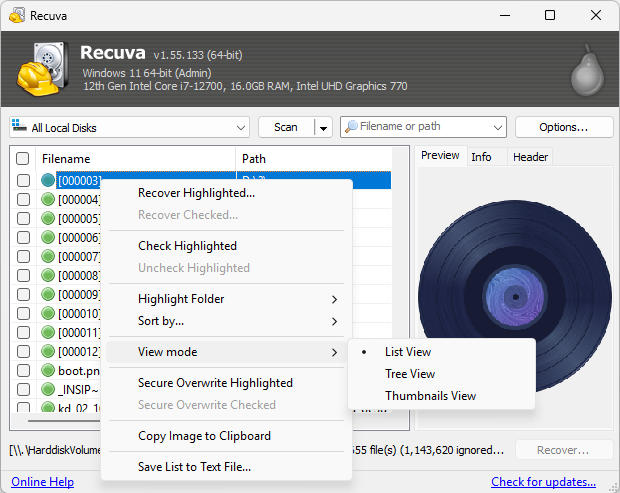This screenshot has width=620, height=493.
Task: Click the vinyl record preview image
Action: (x=515, y=297)
